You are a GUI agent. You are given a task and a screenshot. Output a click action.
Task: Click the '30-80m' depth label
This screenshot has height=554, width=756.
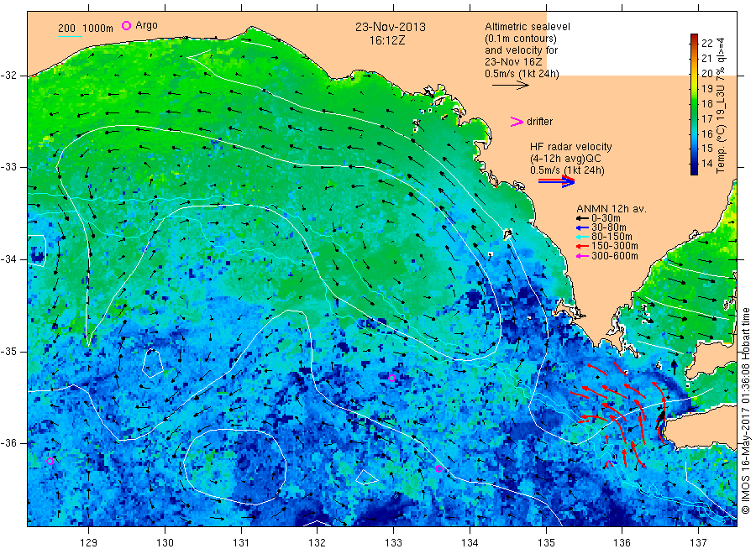[x=608, y=227]
